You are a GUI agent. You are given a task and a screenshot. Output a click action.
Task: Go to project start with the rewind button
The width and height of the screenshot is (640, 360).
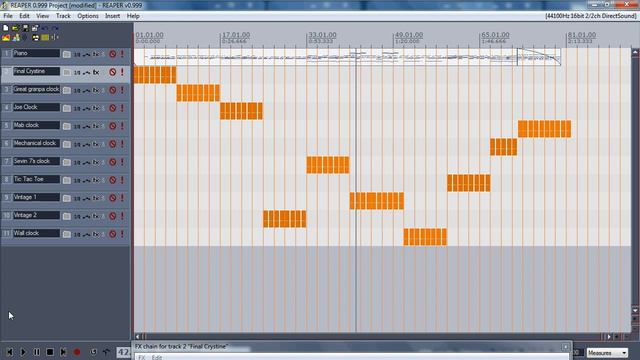click(9, 352)
